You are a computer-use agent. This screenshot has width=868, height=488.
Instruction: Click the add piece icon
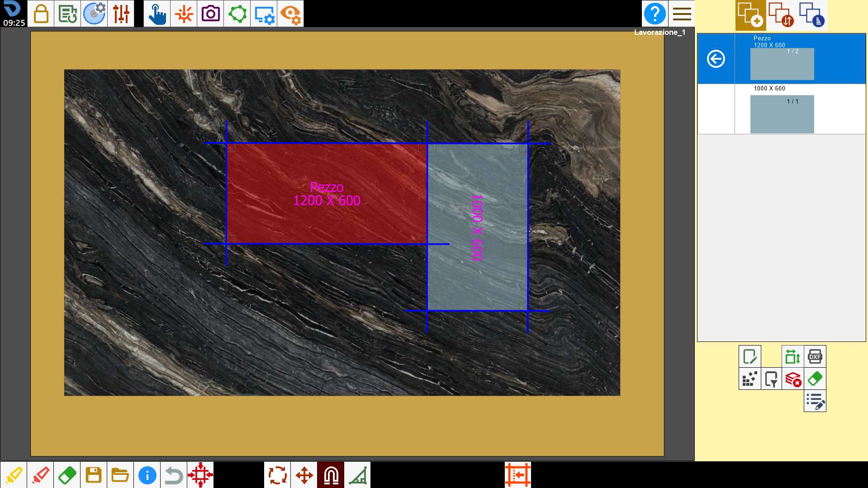click(x=750, y=15)
